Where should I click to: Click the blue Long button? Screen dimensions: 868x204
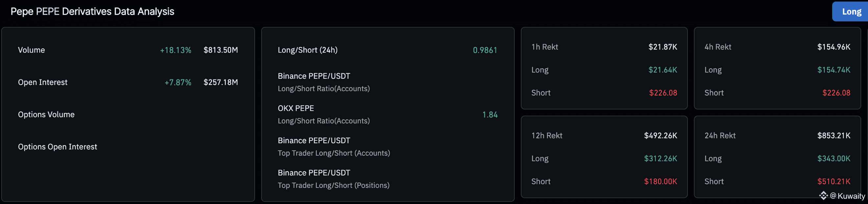[x=851, y=12]
